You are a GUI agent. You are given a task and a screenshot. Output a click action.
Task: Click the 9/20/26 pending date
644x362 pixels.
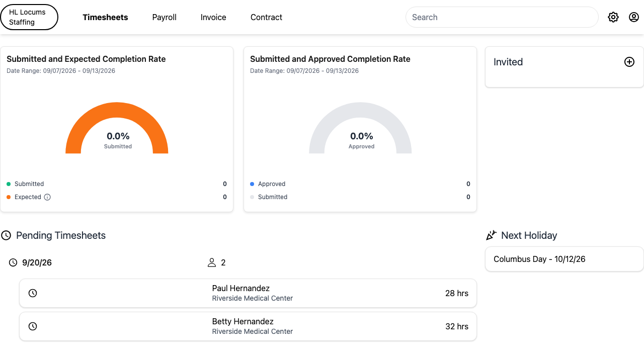pyautogui.click(x=37, y=262)
